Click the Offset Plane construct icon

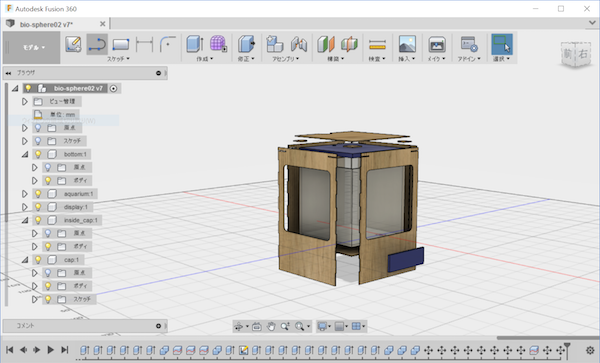[x=326, y=44]
